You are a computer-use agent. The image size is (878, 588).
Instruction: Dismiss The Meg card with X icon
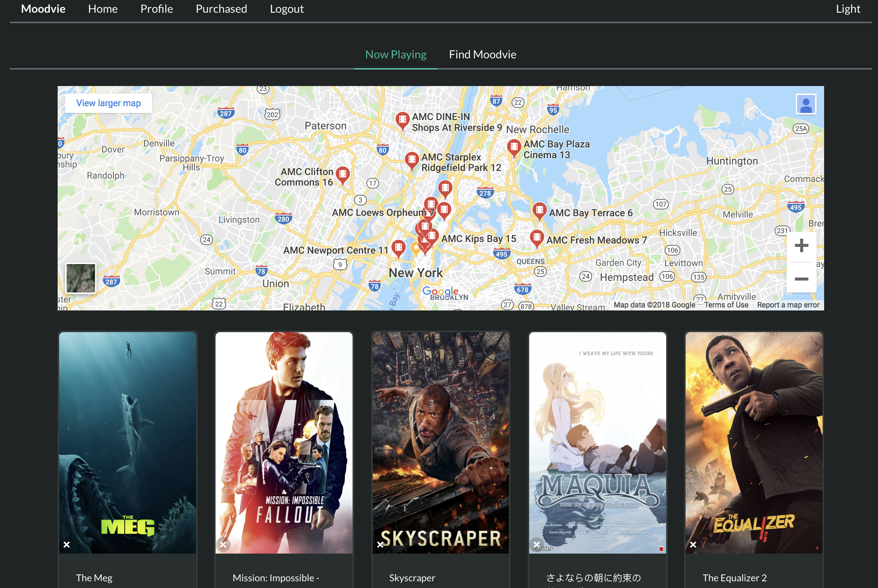[67, 545]
